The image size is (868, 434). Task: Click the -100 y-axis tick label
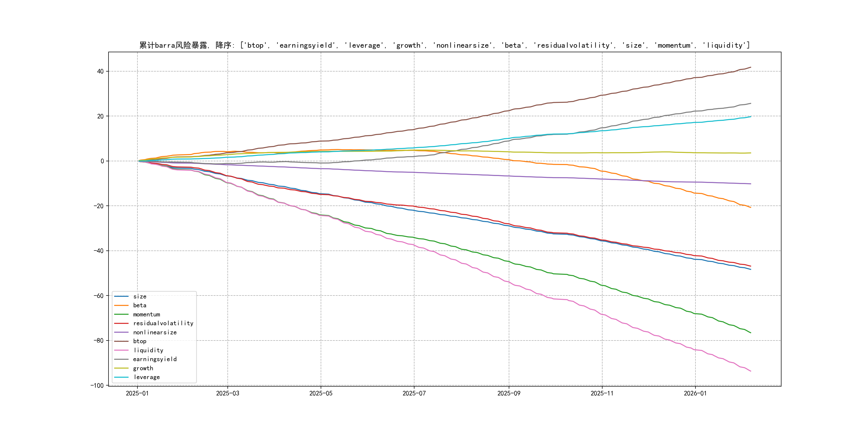coord(97,386)
